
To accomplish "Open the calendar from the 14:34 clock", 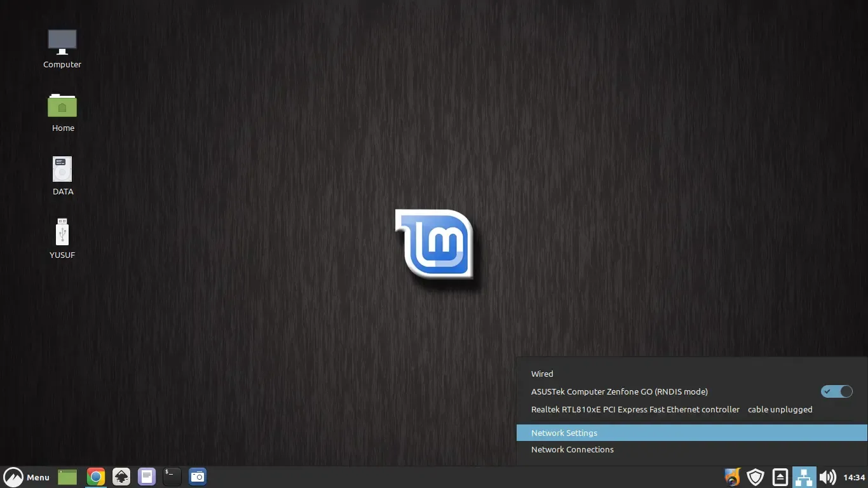I will click(854, 477).
